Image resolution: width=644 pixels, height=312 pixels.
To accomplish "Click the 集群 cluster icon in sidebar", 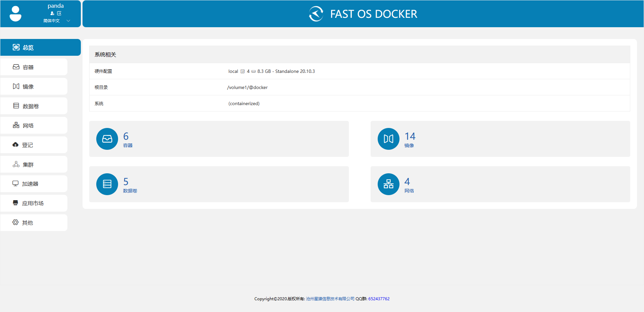I will click(16, 164).
